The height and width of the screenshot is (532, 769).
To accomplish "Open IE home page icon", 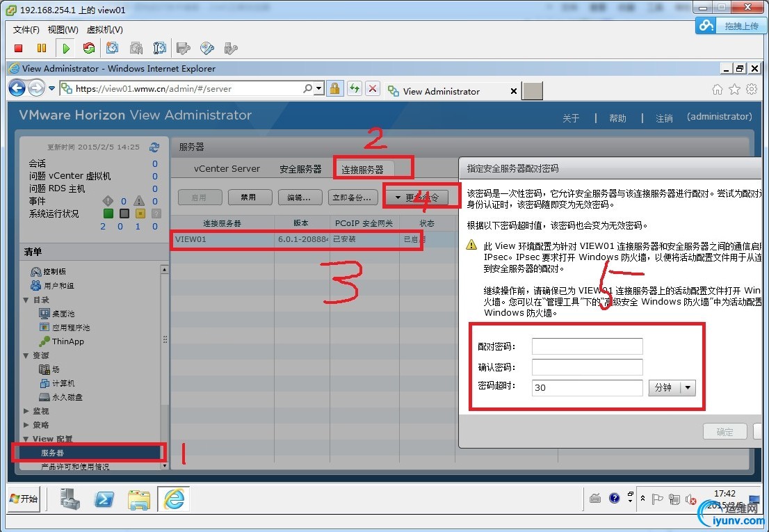I will coord(717,89).
